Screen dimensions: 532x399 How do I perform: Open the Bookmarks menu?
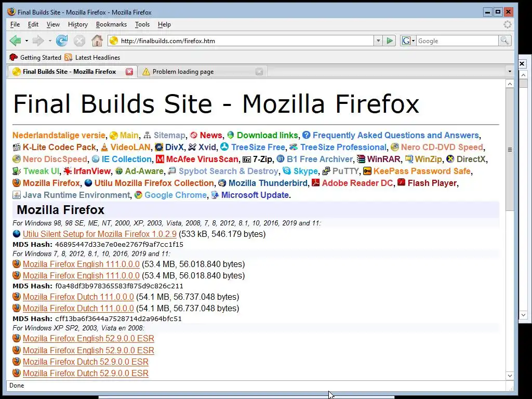(111, 24)
